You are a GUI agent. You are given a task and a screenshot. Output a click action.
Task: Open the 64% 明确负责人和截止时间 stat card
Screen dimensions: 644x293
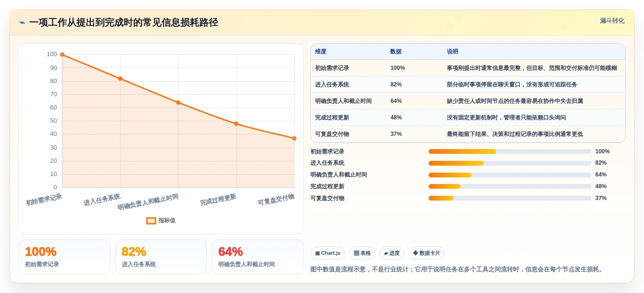(258, 257)
